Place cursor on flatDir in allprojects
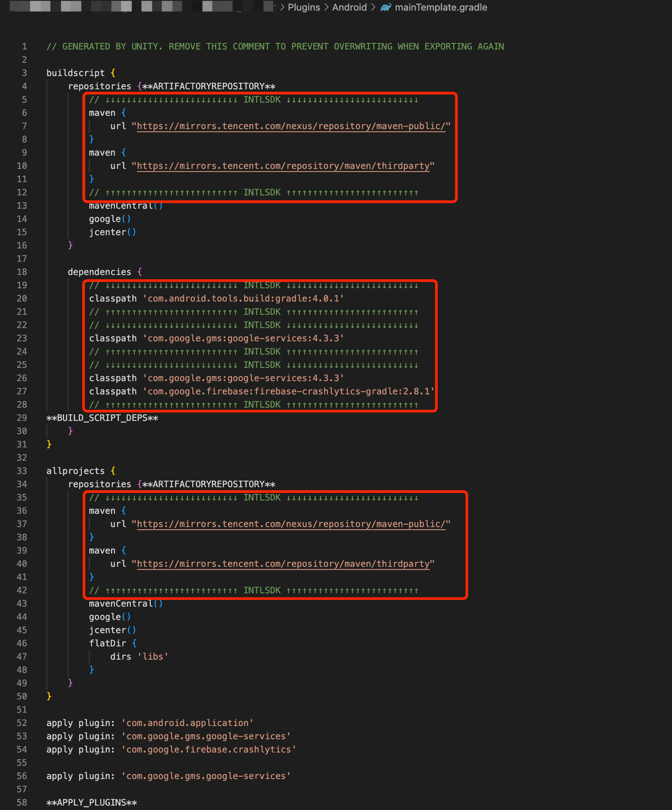The image size is (672, 810). click(x=107, y=644)
